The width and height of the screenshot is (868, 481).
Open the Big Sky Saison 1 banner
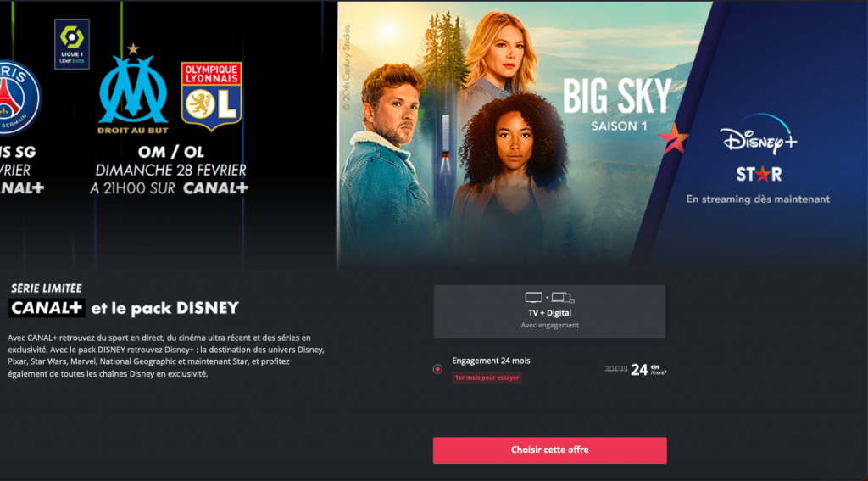coord(603,135)
